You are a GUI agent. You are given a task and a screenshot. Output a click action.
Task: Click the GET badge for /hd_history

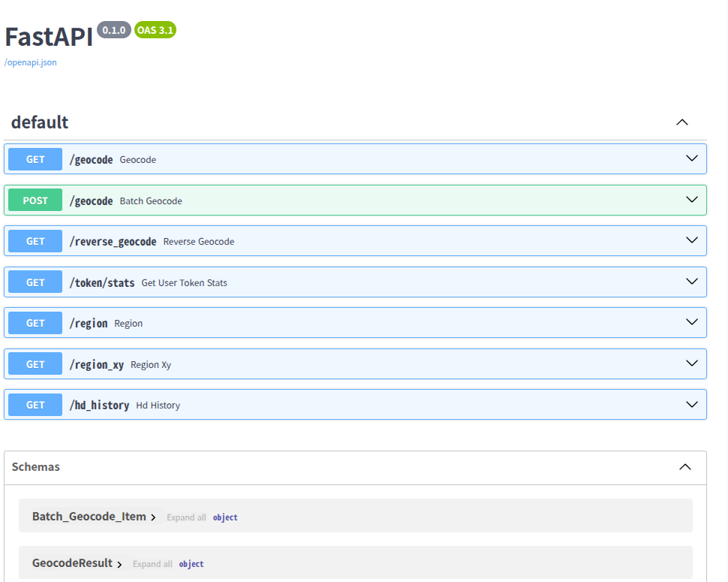(35, 405)
